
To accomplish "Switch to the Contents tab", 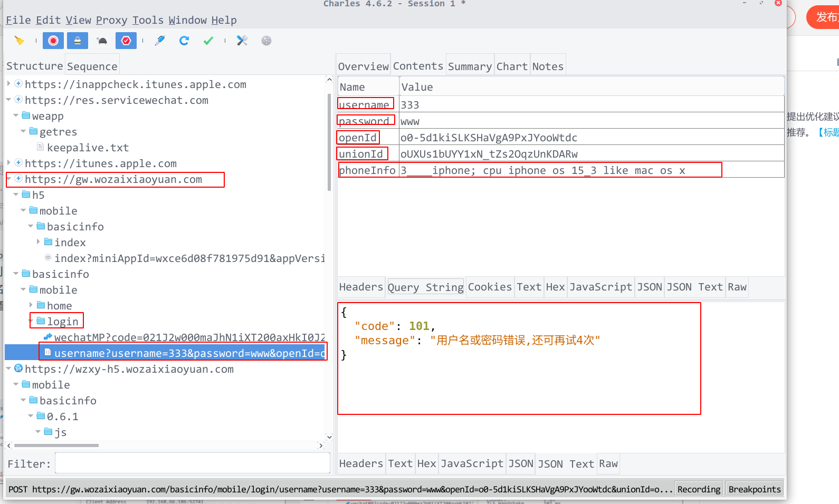I will (418, 66).
